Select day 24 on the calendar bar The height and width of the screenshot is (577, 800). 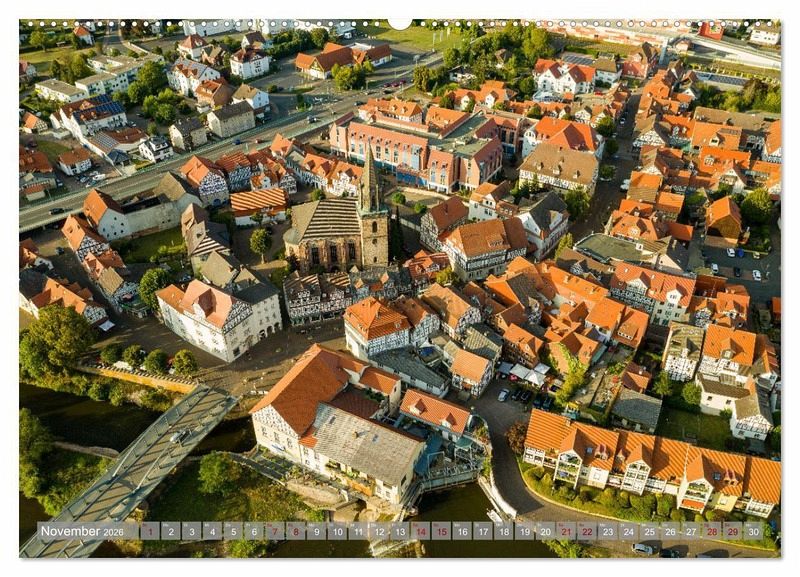pos(630,531)
